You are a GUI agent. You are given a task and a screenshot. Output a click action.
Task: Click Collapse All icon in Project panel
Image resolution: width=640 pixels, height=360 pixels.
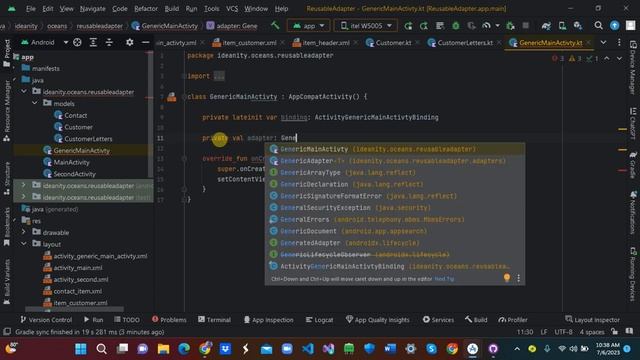click(109, 42)
